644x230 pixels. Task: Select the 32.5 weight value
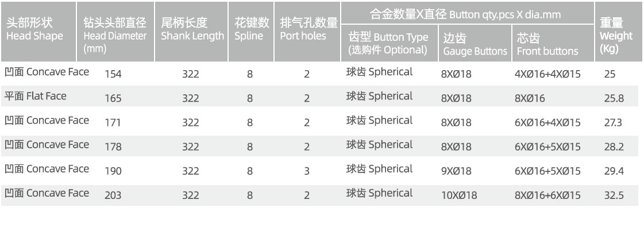614,195
